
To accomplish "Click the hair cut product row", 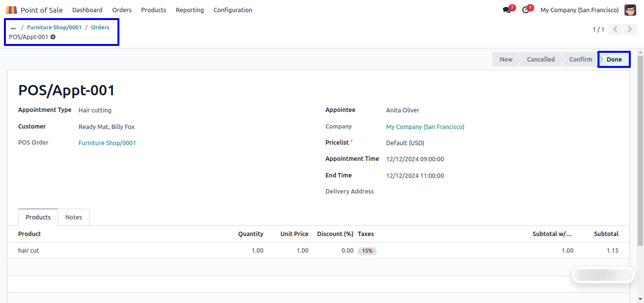I will click(28, 251).
